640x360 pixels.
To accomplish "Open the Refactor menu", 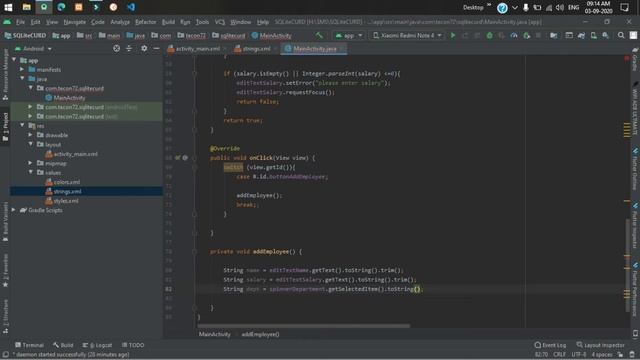I will click(145, 22).
